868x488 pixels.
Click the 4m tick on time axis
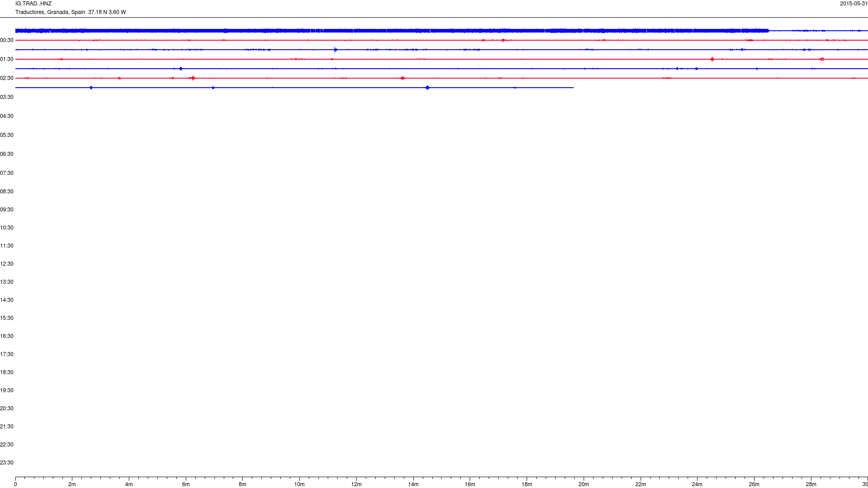tap(129, 484)
